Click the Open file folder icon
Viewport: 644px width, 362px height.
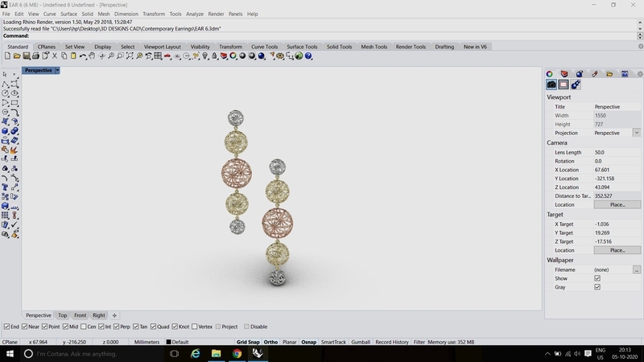17,56
